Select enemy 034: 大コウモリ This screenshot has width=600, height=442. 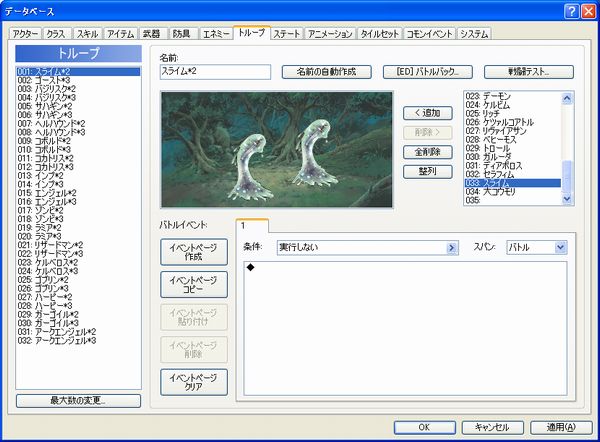(x=513, y=191)
